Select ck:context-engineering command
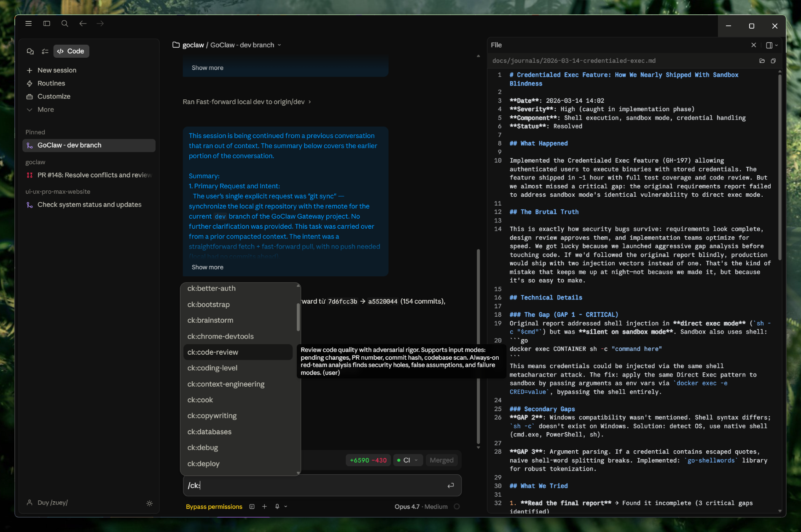The height and width of the screenshot is (532, 801). (238, 384)
